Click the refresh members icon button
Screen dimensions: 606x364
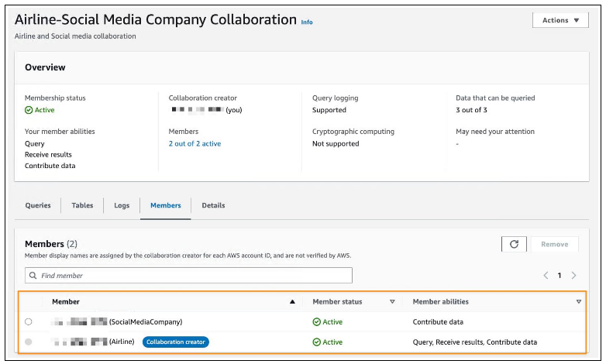[513, 244]
